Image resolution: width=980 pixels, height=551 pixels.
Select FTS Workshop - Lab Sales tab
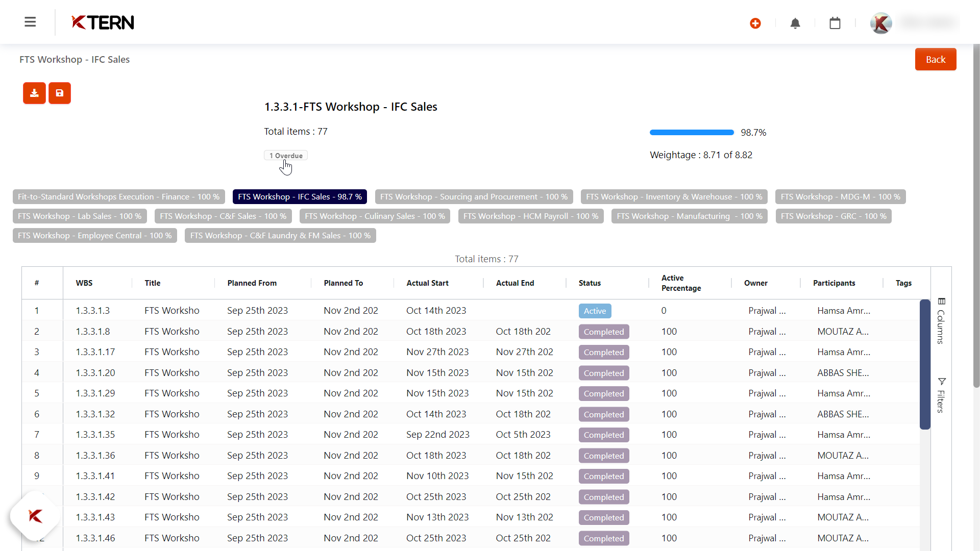(x=80, y=216)
